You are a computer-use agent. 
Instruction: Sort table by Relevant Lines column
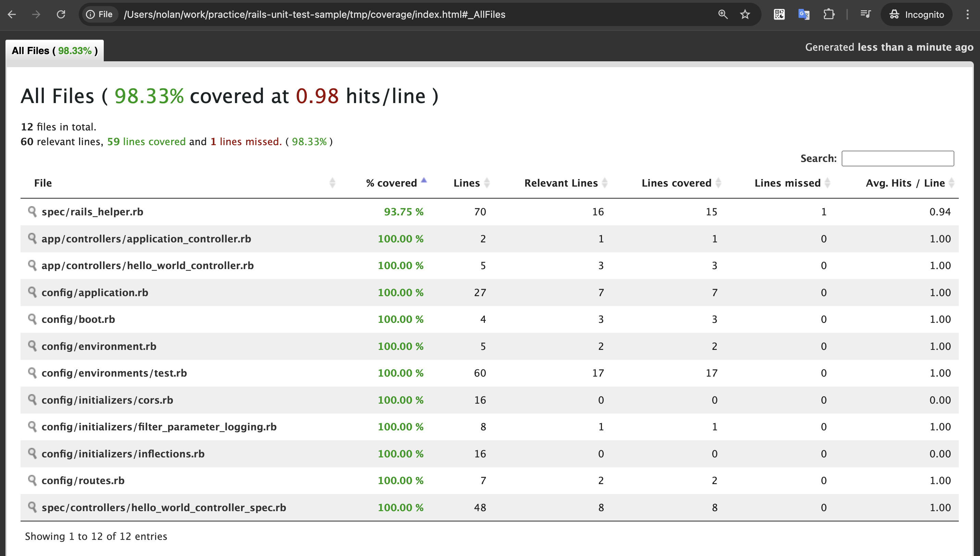(561, 183)
